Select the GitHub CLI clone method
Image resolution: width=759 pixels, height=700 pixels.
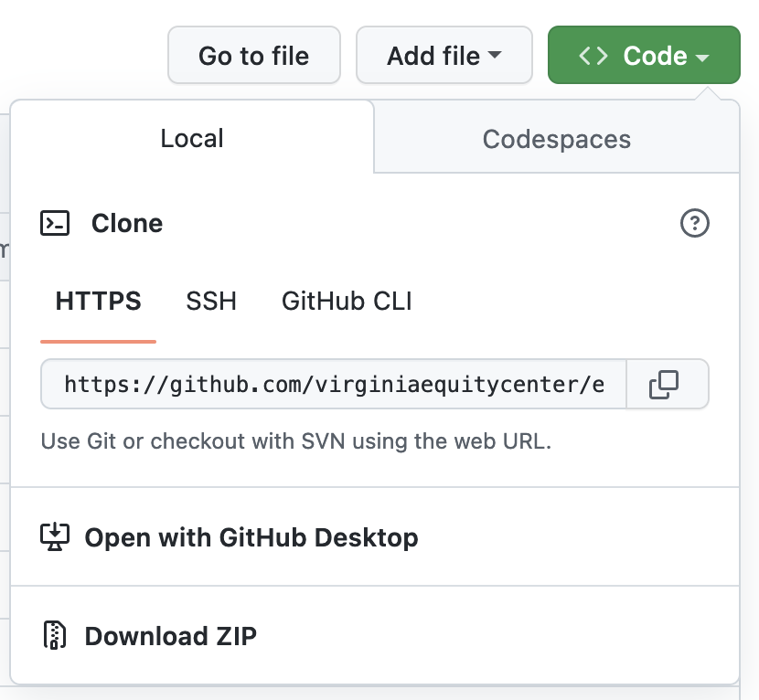click(x=347, y=301)
